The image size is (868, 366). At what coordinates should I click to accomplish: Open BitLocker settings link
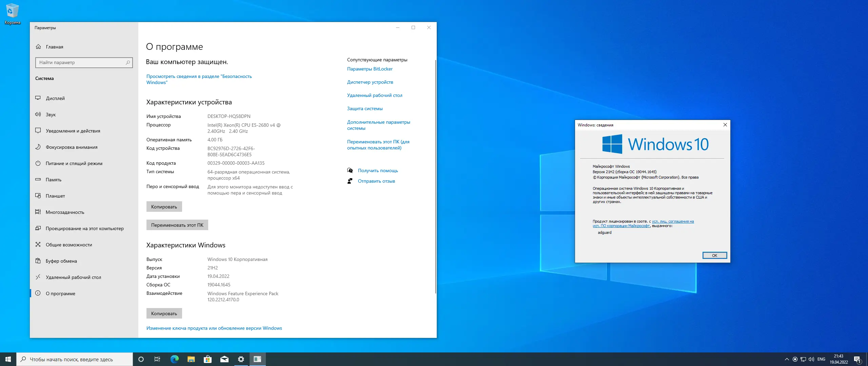(x=370, y=69)
